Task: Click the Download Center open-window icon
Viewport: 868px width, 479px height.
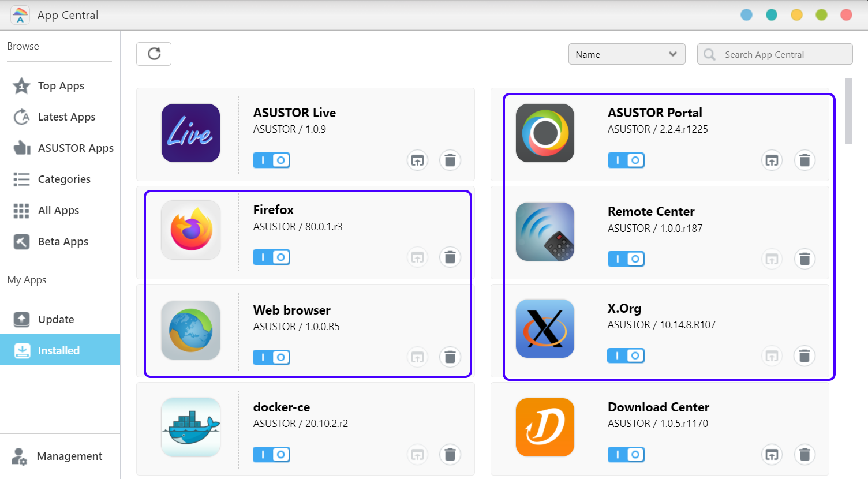Action: click(772, 455)
